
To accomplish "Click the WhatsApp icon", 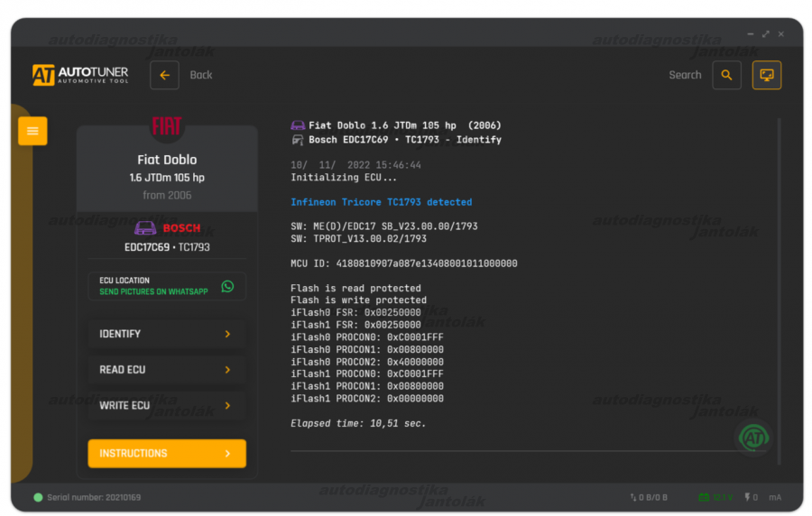I will click(x=227, y=286).
